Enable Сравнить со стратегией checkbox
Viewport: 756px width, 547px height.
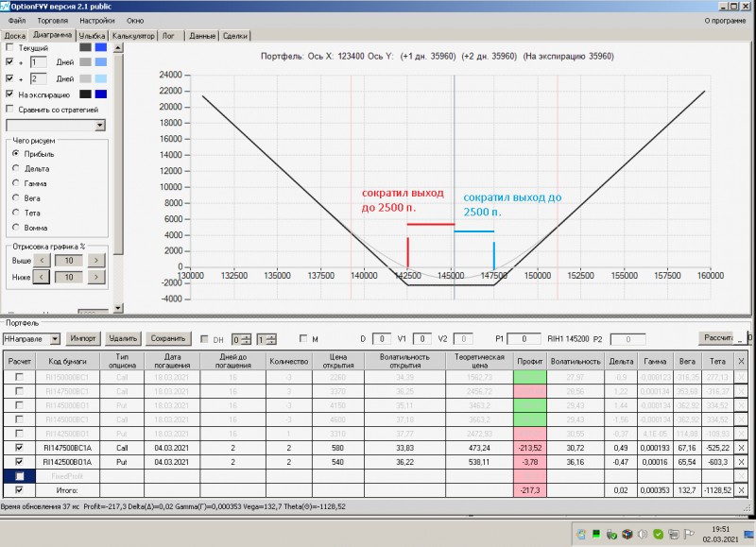tap(9, 109)
